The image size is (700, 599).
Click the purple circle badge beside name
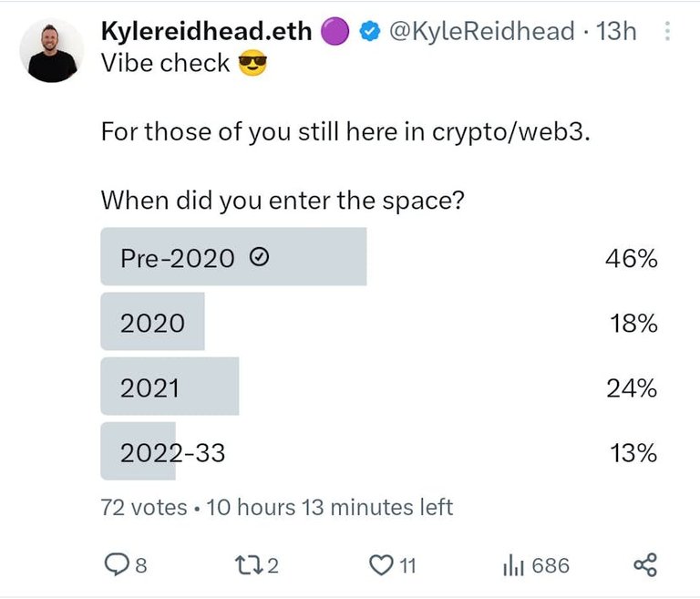(x=335, y=32)
